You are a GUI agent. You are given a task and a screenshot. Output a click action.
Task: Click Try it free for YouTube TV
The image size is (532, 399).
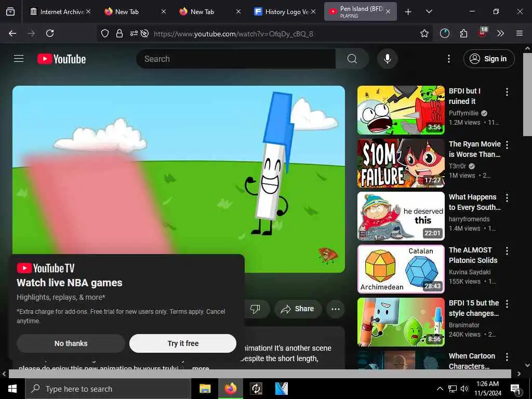(183, 343)
